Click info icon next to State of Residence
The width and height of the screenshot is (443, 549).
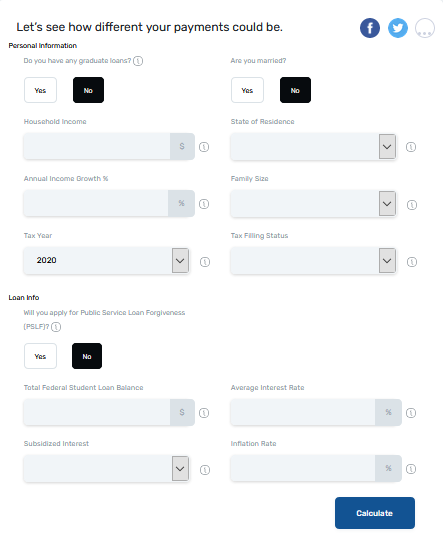[x=411, y=147]
